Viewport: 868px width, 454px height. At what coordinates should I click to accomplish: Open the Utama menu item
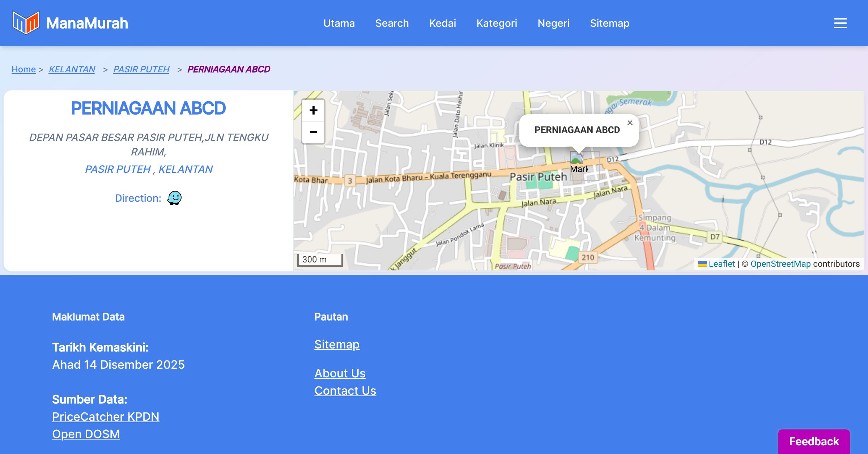(x=339, y=23)
